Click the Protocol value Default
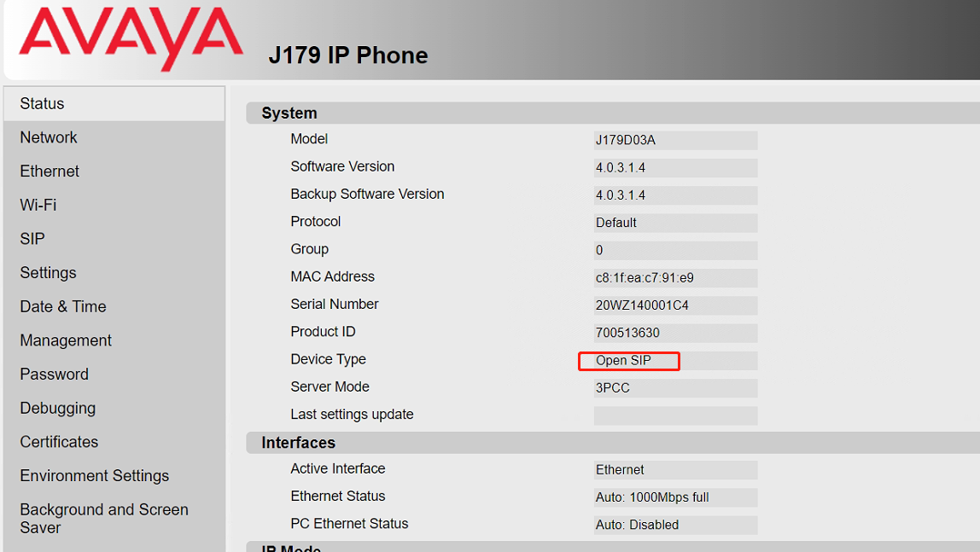This screenshot has height=552, width=980. click(675, 223)
